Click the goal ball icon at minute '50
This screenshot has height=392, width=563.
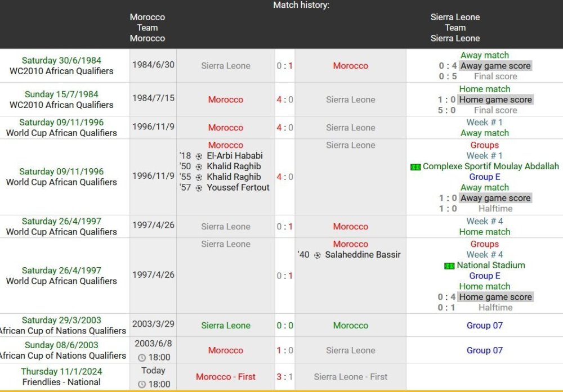tap(199, 166)
